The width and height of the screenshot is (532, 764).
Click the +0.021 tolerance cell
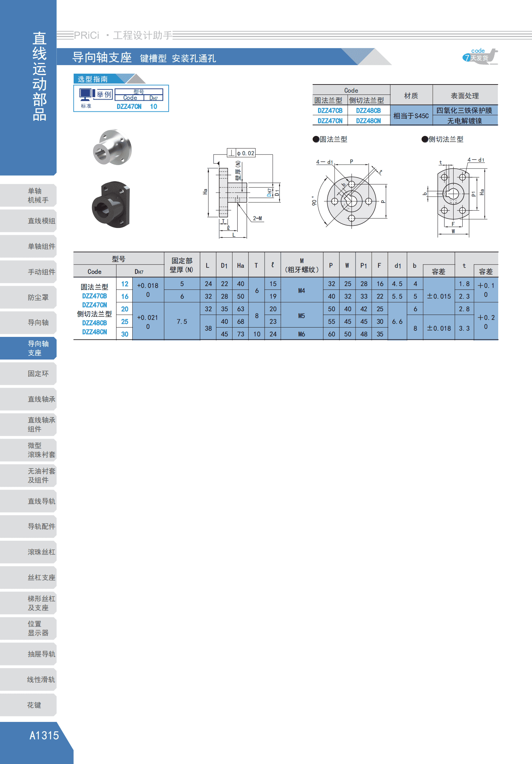click(148, 321)
